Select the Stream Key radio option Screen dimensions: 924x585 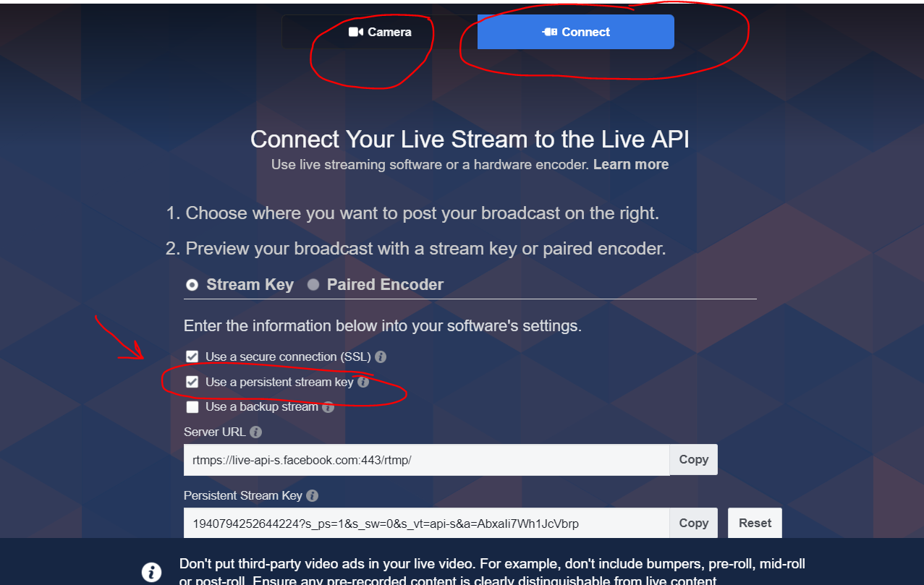[x=192, y=285]
